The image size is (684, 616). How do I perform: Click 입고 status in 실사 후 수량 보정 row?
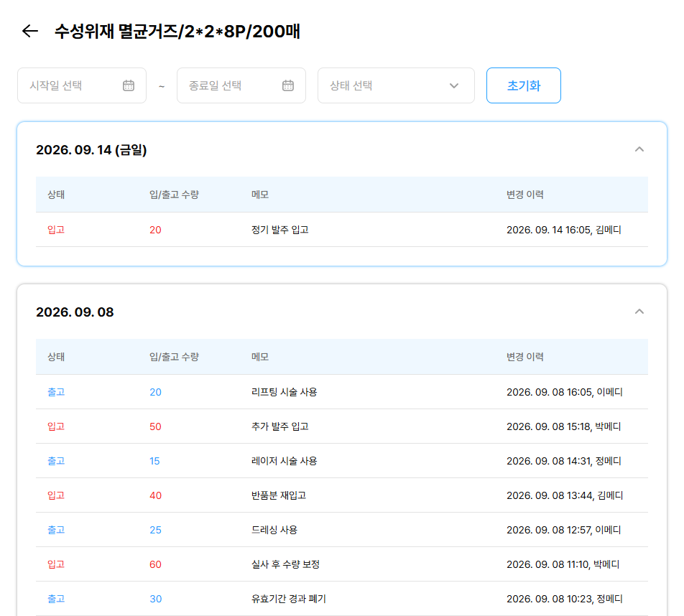coord(56,564)
